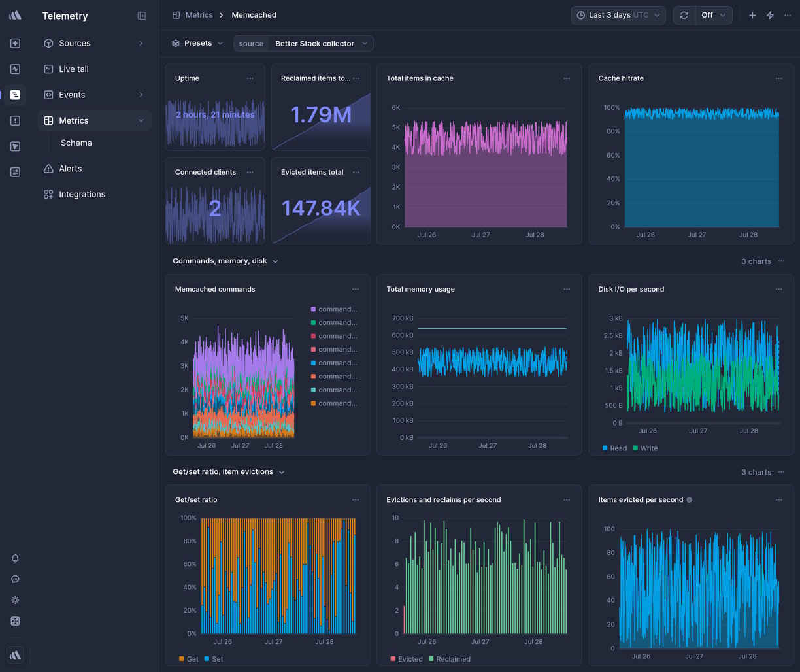Open the chat bubble support icon

click(15, 579)
